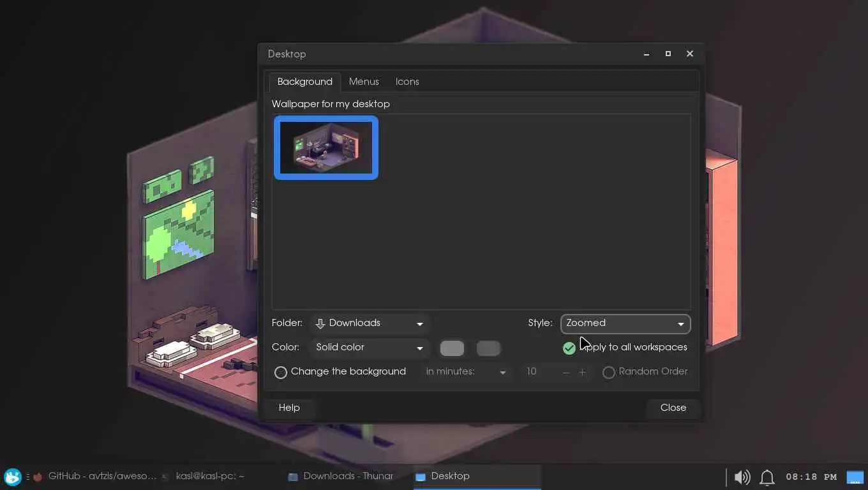Switch to the GitHub browser taskbar item

[x=94, y=476]
